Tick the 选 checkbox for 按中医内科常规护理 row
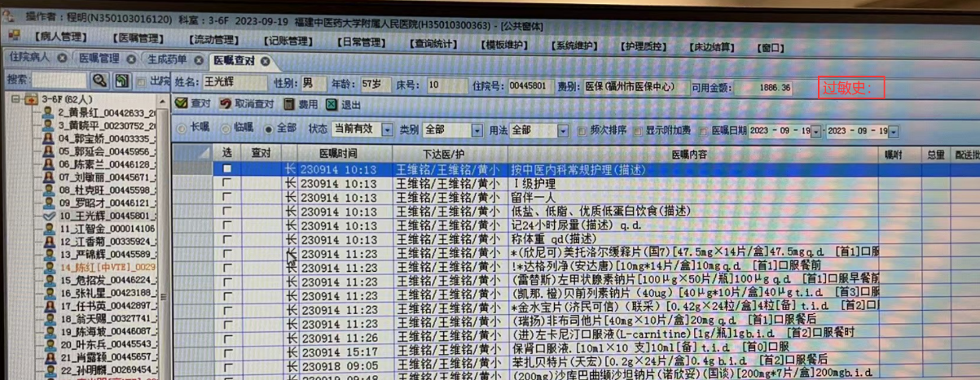This screenshot has width=980, height=380. point(227,169)
